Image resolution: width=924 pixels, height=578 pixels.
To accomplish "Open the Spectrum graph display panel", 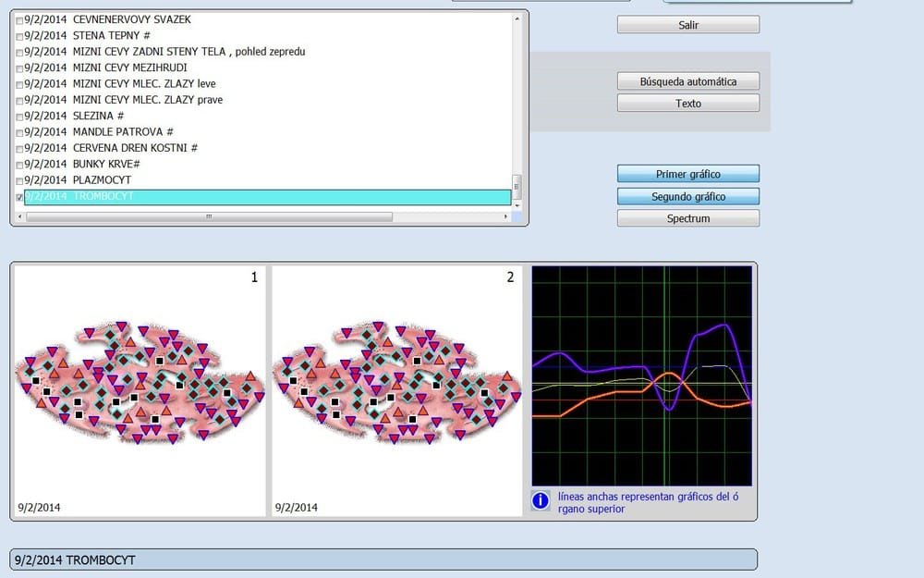I will pos(687,217).
